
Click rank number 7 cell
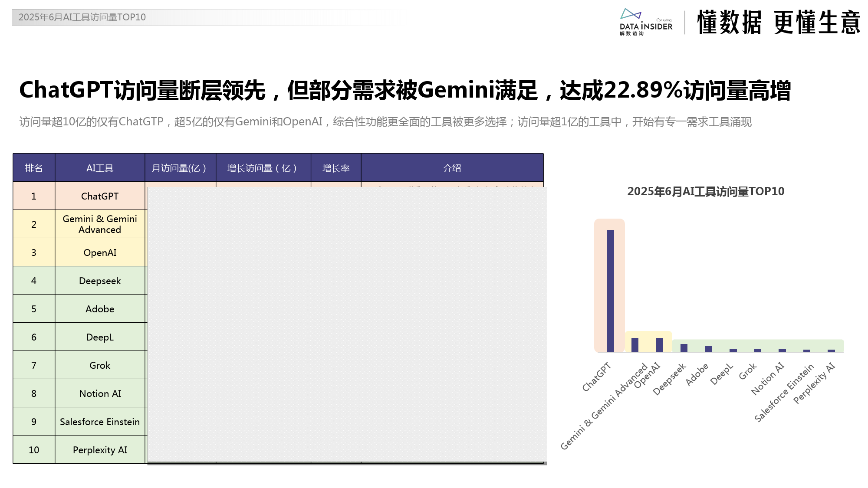(34, 365)
